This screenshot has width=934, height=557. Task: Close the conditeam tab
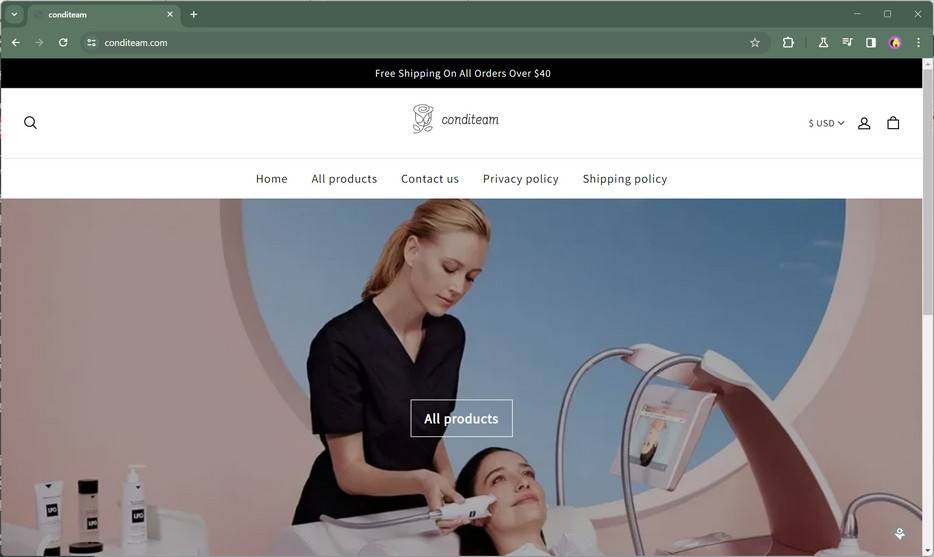click(x=170, y=14)
